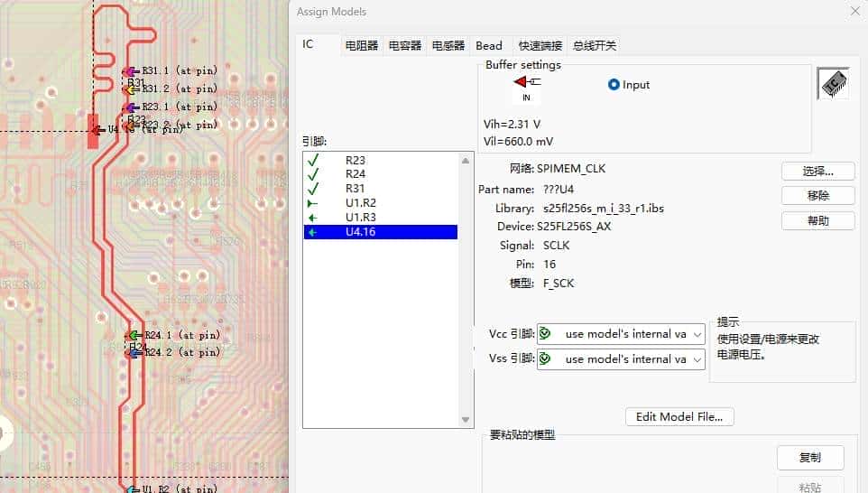Image resolution: width=868 pixels, height=493 pixels.
Task: Click the library file s25fl256s_m_i_33_r1.ibs
Action: pos(604,209)
